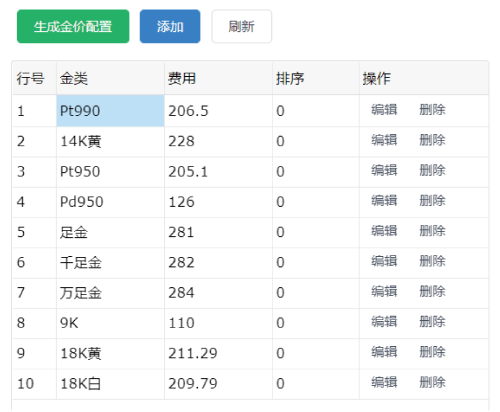Image resolution: width=500 pixels, height=412 pixels.
Task: Select the 足金 gold type cell
Action: coord(110,232)
